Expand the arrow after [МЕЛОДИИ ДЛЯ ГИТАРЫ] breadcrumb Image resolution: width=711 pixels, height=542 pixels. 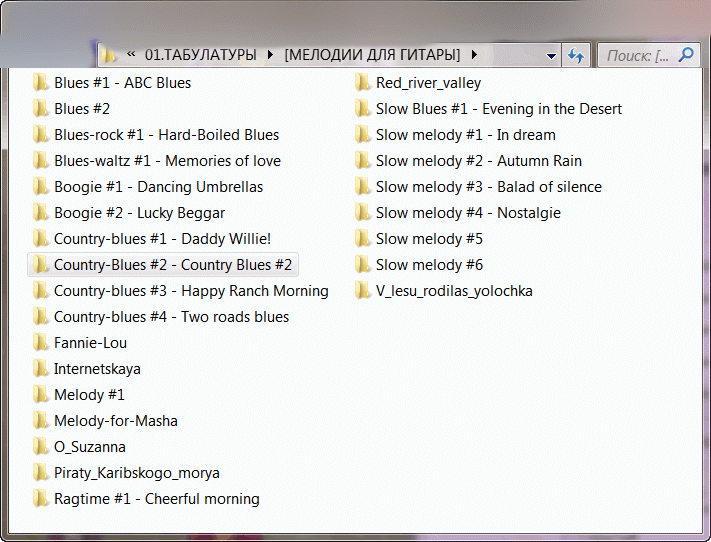(474, 55)
